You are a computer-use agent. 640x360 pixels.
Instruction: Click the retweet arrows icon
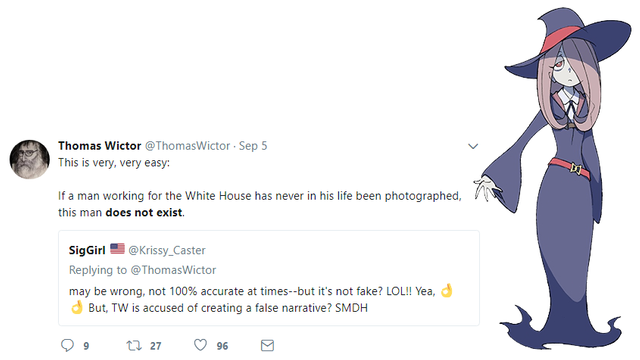134,346
